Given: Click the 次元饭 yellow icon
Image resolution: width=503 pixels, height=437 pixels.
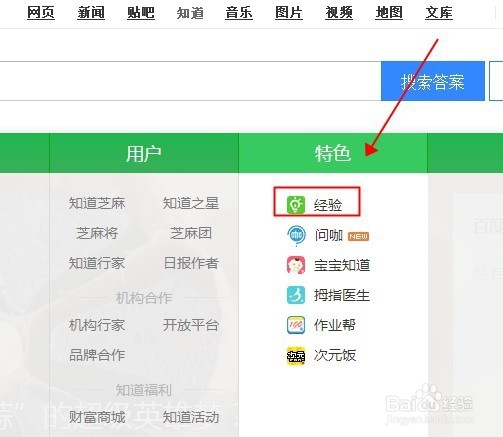Looking at the screenshot, I should click(x=296, y=356).
